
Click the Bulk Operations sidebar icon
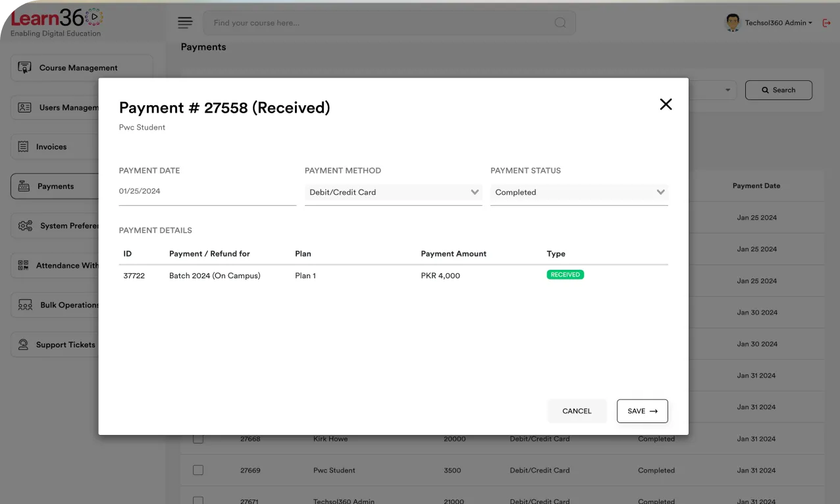click(25, 305)
